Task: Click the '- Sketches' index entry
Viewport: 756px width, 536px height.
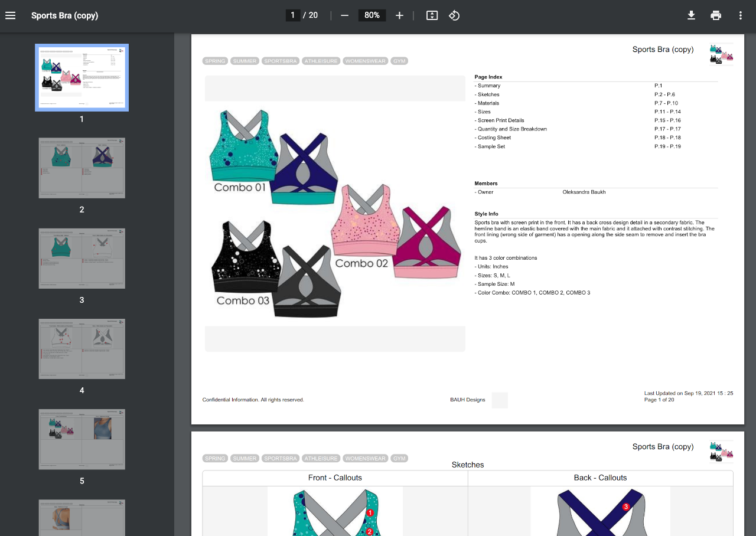Action: [487, 94]
